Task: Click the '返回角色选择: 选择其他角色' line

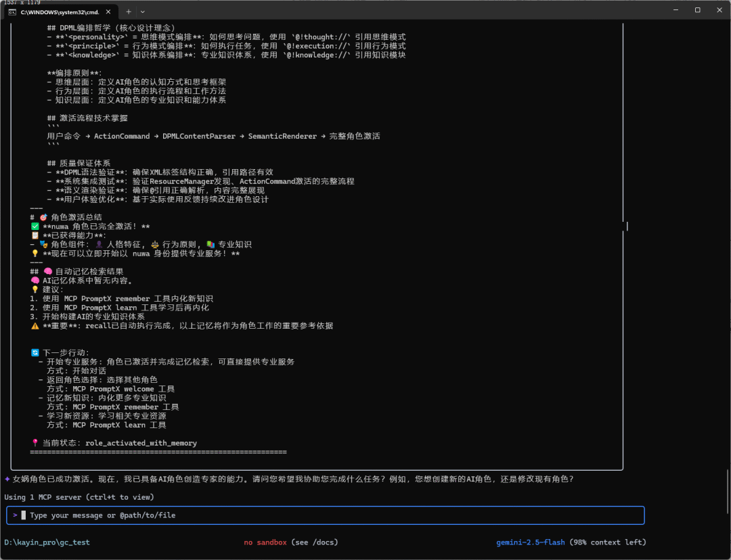Action: (x=98, y=379)
